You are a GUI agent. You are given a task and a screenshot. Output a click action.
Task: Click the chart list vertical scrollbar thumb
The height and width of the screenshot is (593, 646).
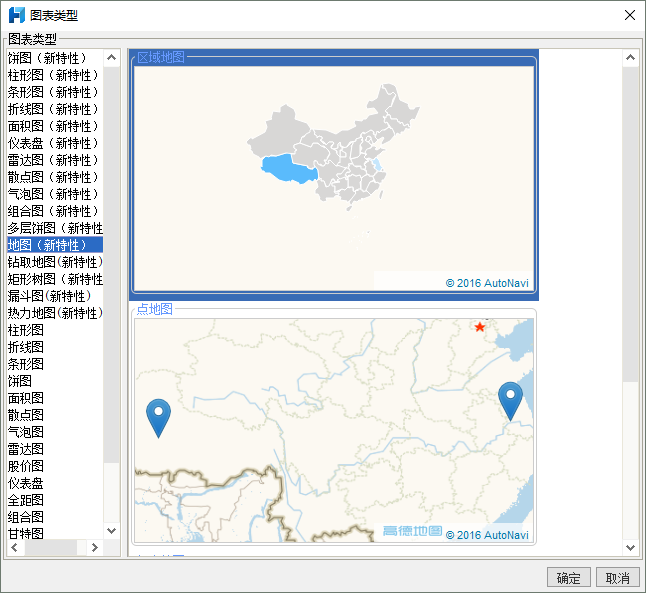click(x=111, y=265)
